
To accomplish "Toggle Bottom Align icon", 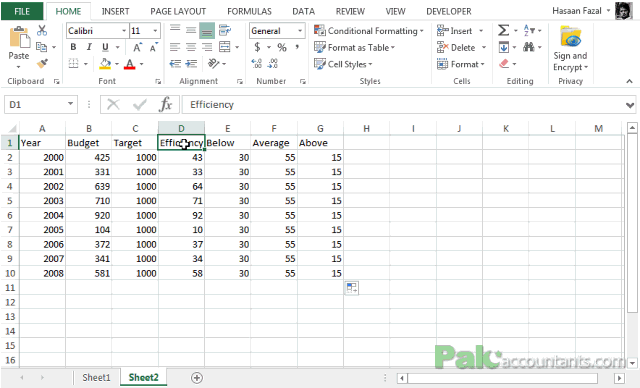I will pyautogui.click(x=207, y=31).
